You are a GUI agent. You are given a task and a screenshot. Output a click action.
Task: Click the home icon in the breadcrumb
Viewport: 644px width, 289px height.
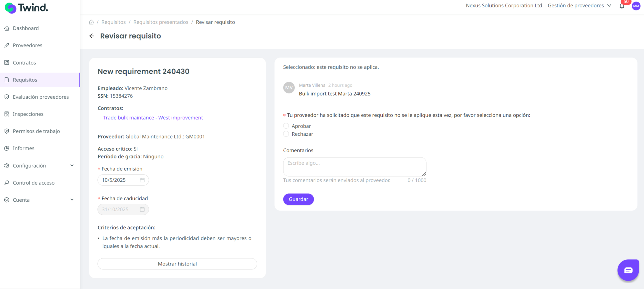(91, 22)
